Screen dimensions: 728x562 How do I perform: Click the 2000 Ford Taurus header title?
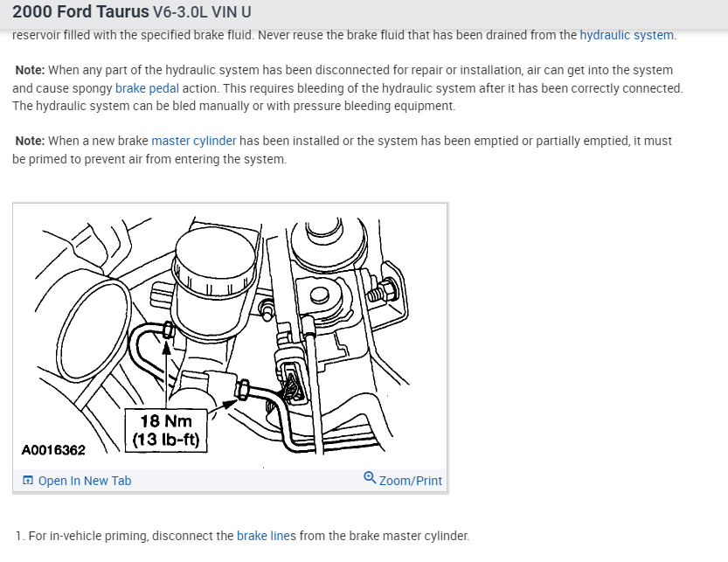80,11
